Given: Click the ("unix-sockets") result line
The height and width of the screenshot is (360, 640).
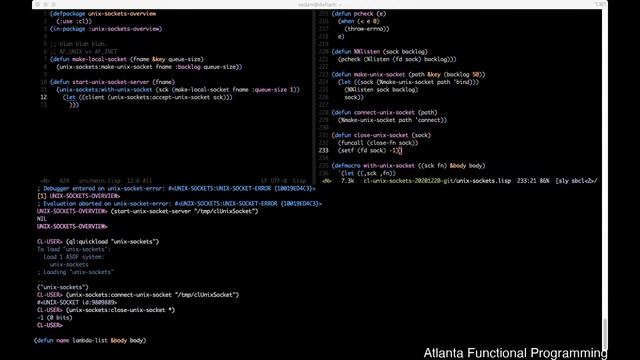Looking at the screenshot, I should click(x=62, y=287).
